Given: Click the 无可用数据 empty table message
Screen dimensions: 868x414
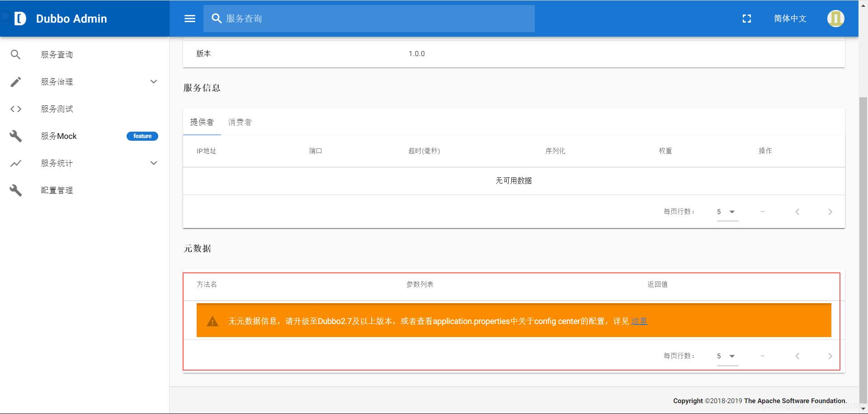Looking at the screenshot, I should point(514,181).
